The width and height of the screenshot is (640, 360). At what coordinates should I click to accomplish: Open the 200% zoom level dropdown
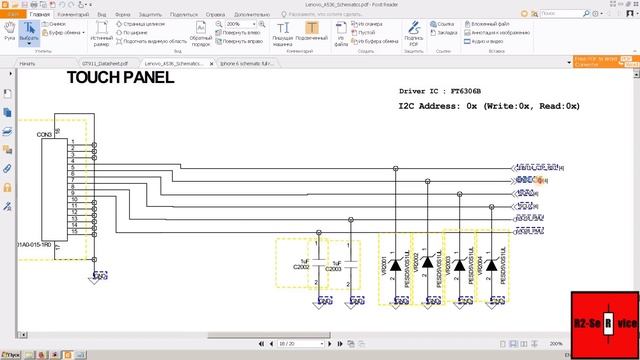coord(254,24)
